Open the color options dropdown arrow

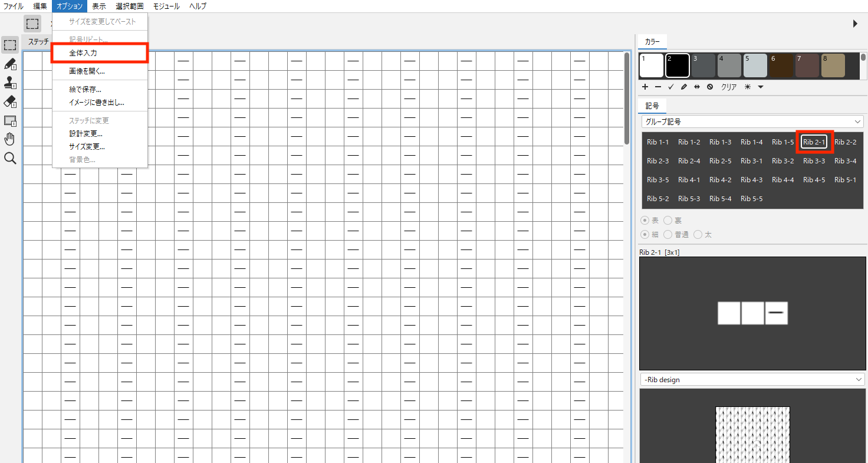pyautogui.click(x=761, y=87)
